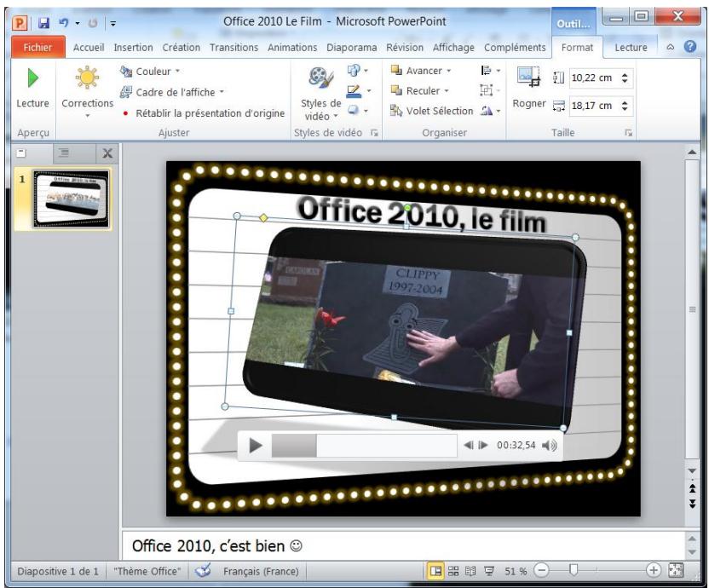
Task: Open the Corrections sun icon
Action: (x=87, y=78)
